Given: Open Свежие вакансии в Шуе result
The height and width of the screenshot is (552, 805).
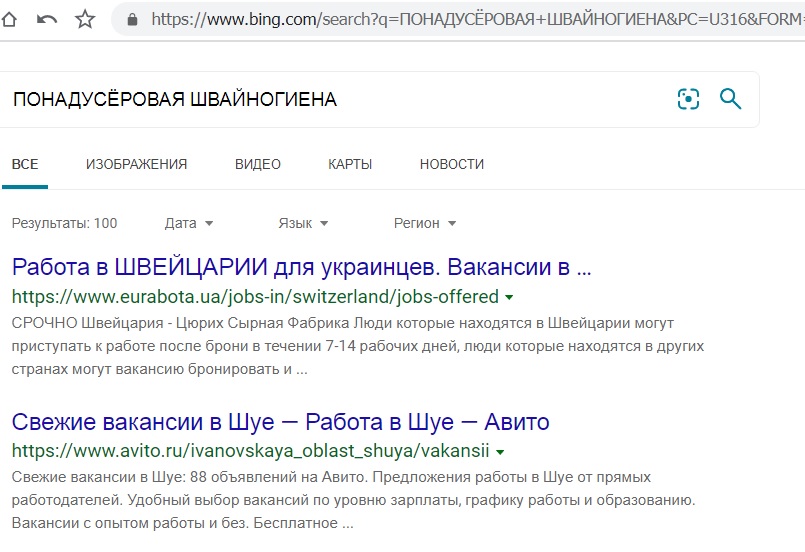Looking at the screenshot, I should tap(280, 422).
